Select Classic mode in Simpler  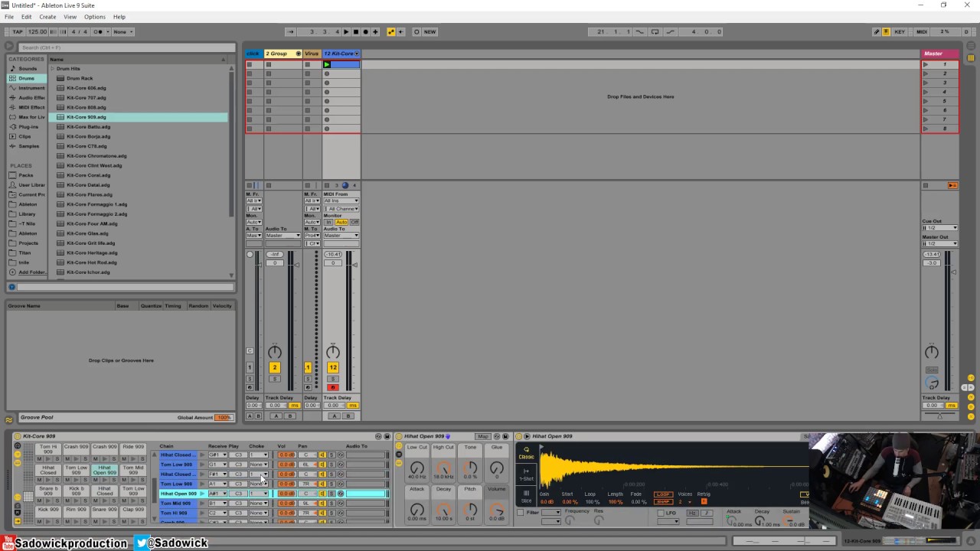click(x=527, y=453)
